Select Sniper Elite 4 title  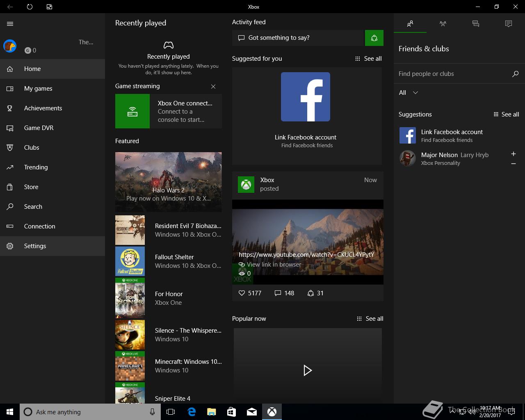[x=173, y=399]
